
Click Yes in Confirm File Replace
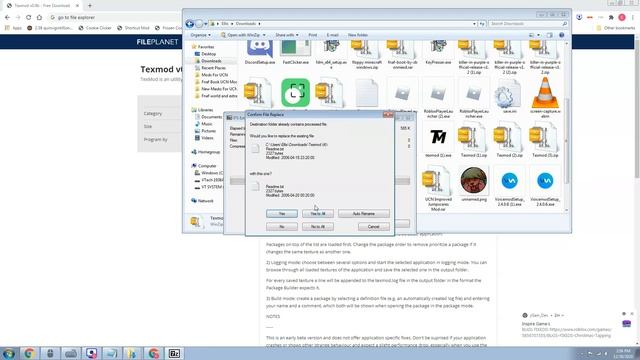click(282, 213)
